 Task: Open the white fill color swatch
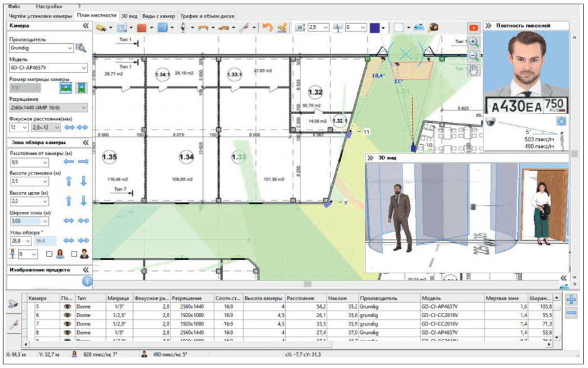[399, 28]
